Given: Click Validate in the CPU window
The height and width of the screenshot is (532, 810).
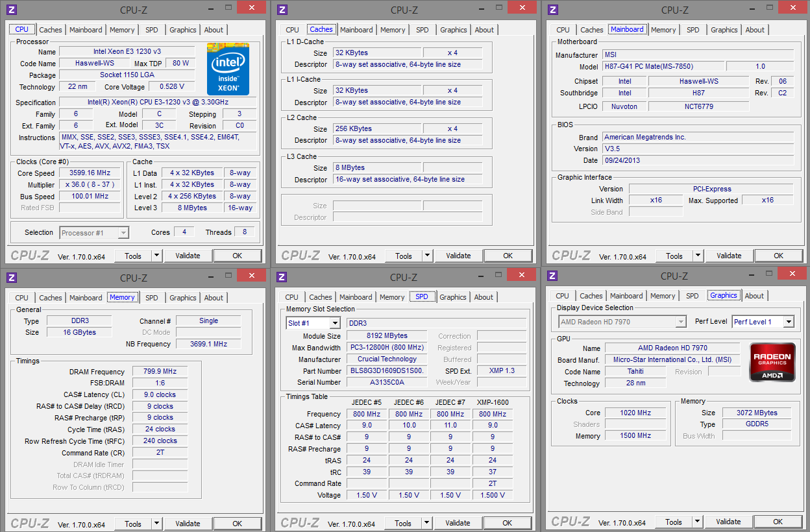Looking at the screenshot, I should coord(188,256).
